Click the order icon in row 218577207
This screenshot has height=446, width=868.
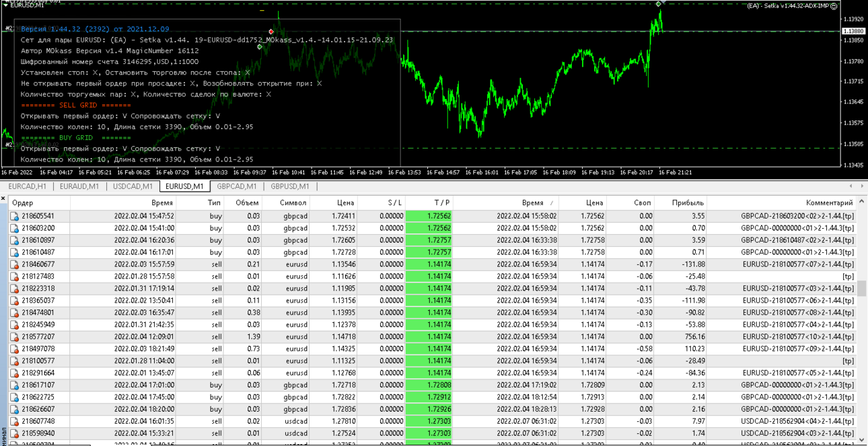click(x=14, y=338)
